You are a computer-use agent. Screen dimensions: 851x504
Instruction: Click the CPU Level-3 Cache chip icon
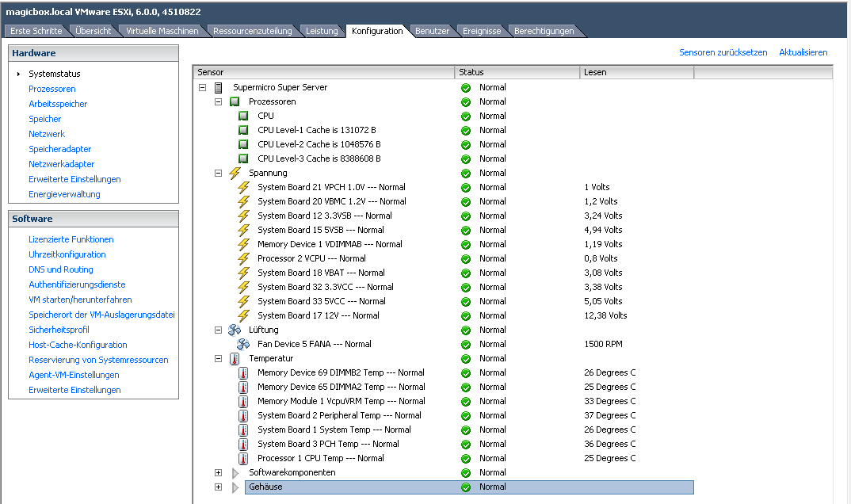[243, 158]
